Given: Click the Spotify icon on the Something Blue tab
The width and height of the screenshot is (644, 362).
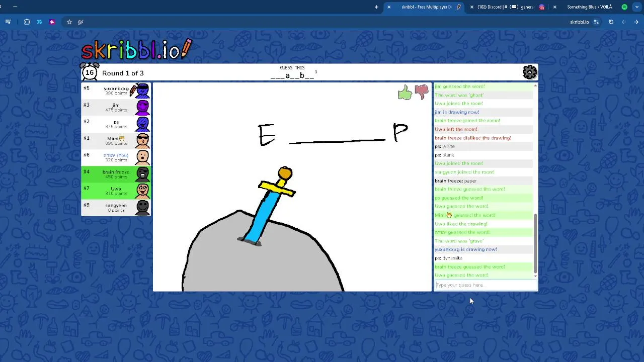Looking at the screenshot, I should click(x=624, y=7).
